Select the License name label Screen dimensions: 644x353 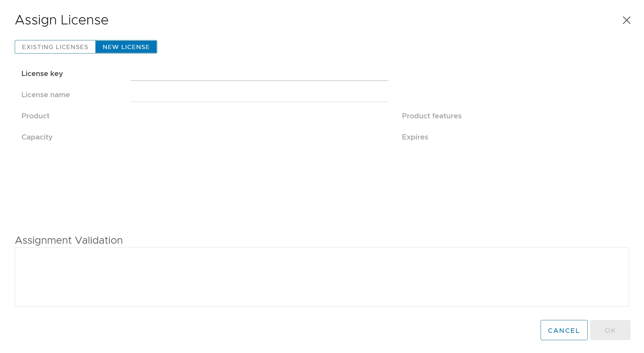pos(45,95)
